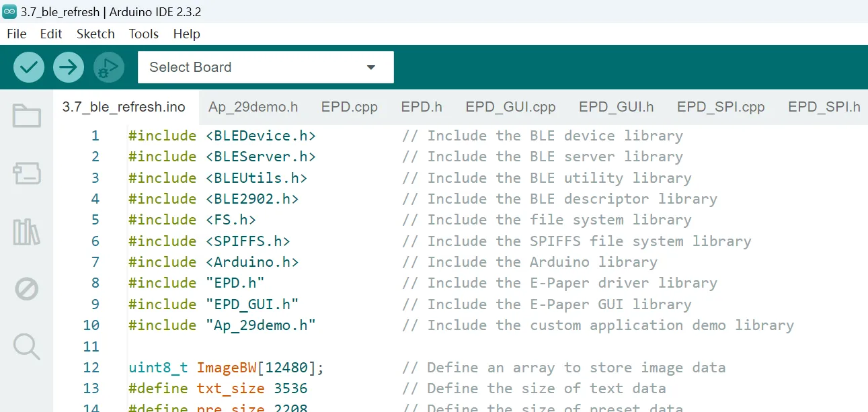Image resolution: width=868 pixels, height=412 pixels.
Task: Click the txt_size 3536 define
Action: point(218,388)
